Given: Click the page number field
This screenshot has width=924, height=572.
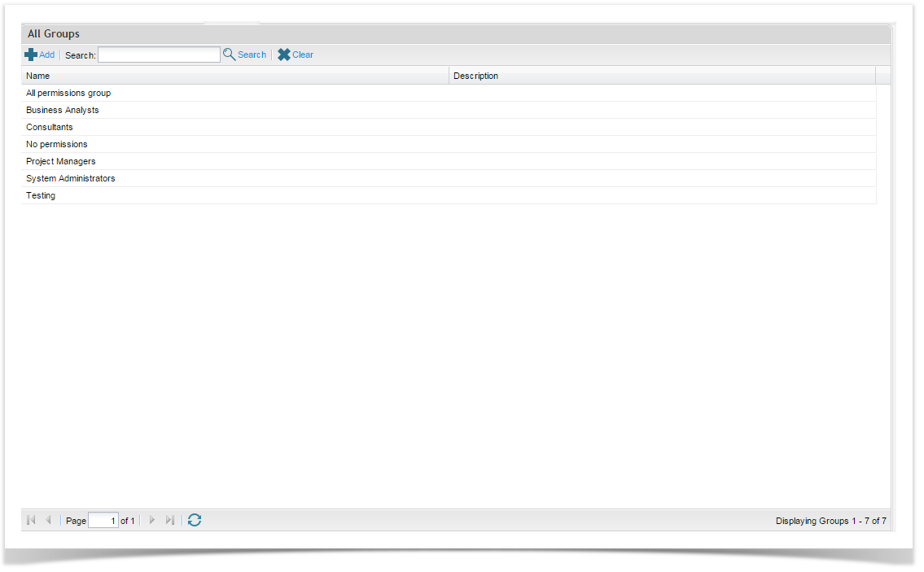Looking at the screenshot, I should pos(103,521).
